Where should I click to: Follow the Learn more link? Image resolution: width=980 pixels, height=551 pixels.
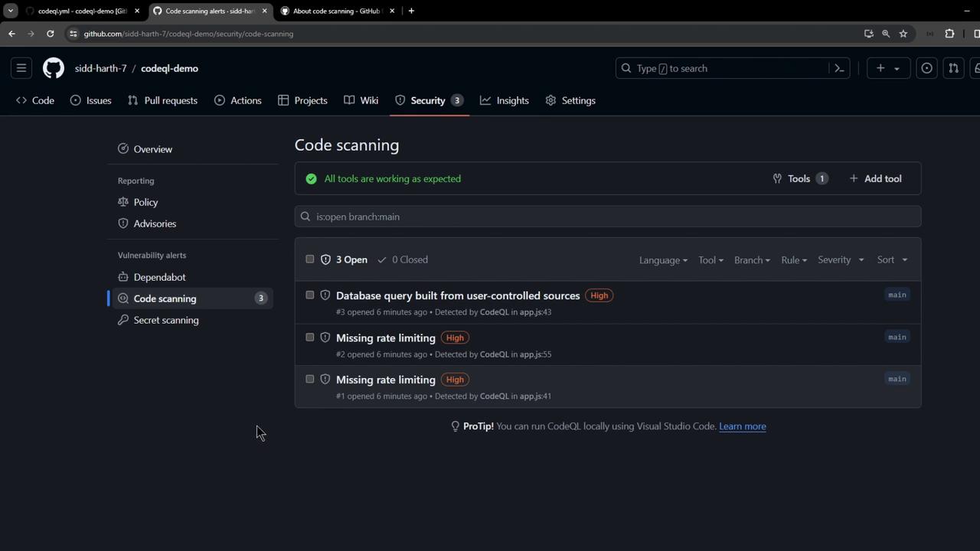click(x=743, y=426)
